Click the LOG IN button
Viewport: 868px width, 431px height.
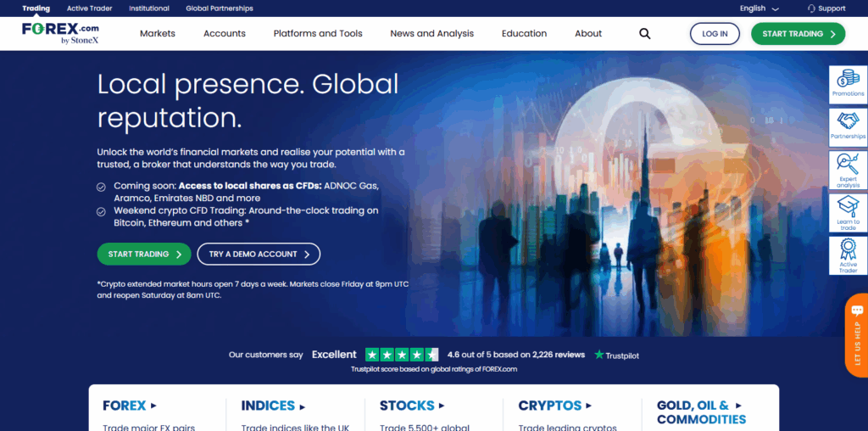[x=715, y=34]
